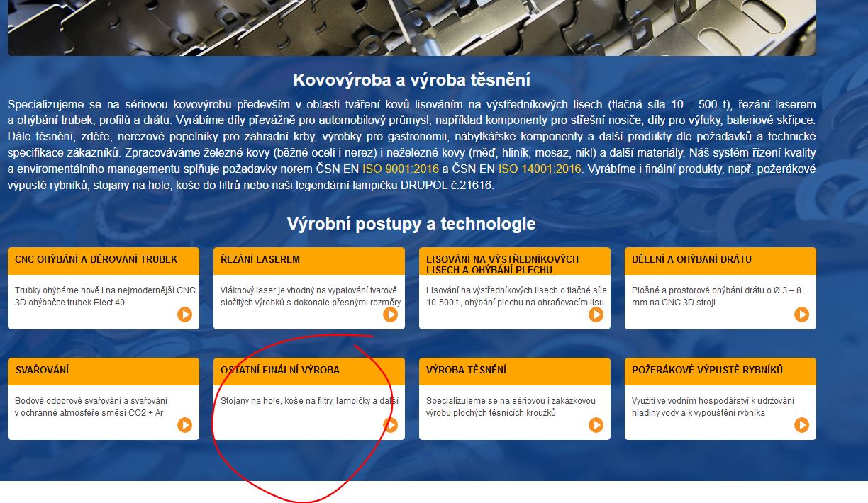Image resolution: width=868 pixels, height=503 pixels.
Task: Select the CNC OHÝBÁNÍ A DĚROVÁNÍ TRUBEK heading
Action: coord(96,259)
